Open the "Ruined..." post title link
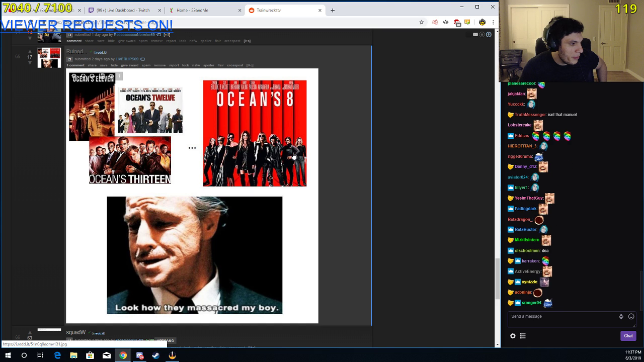Viewport: 644px width, 362px height. pyautogui.click(x=76, y=51)
